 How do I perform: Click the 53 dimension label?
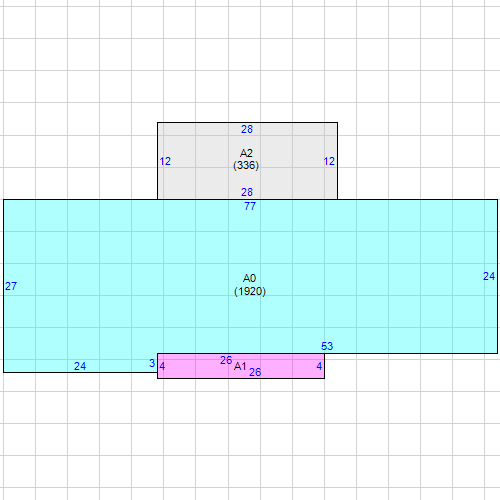[x=327, y=346]
